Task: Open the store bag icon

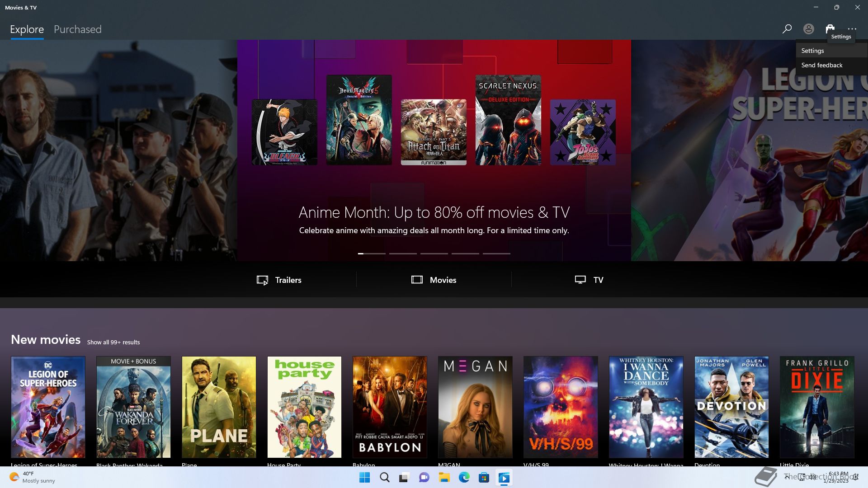Action: (x=830, y=29)
